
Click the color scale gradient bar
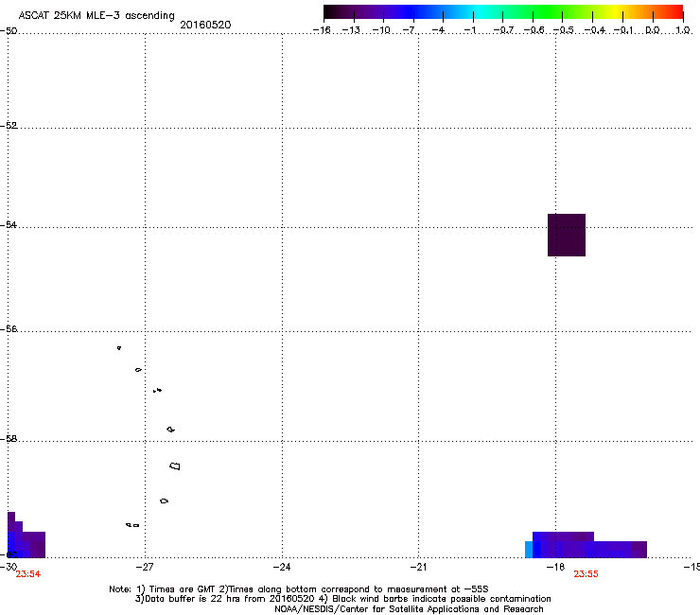coord(503,11)
